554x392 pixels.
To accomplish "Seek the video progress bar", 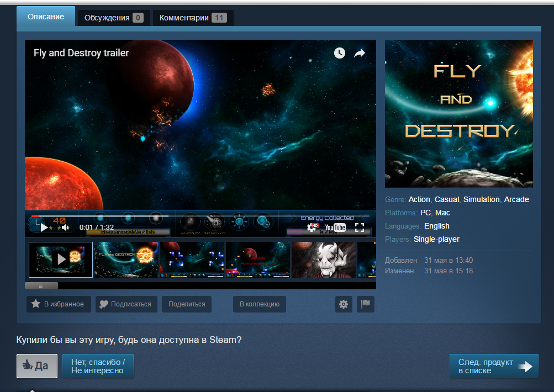I will point(201,216).
